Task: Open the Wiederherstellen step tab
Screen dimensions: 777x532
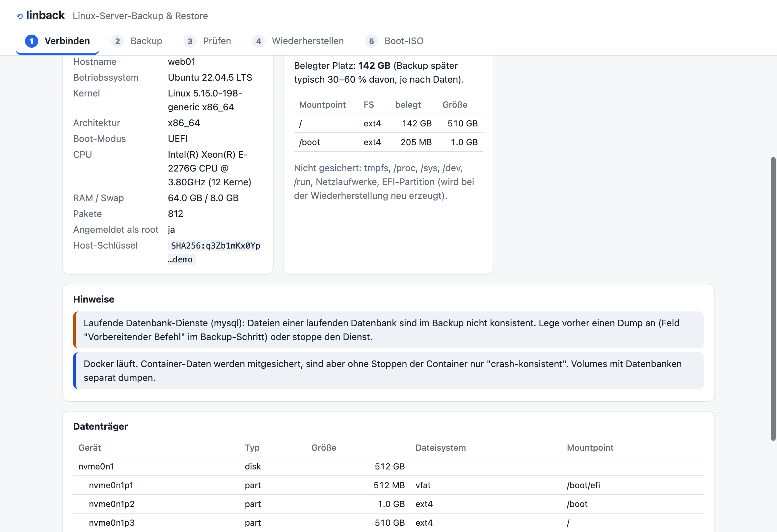Action: [298, 41]
